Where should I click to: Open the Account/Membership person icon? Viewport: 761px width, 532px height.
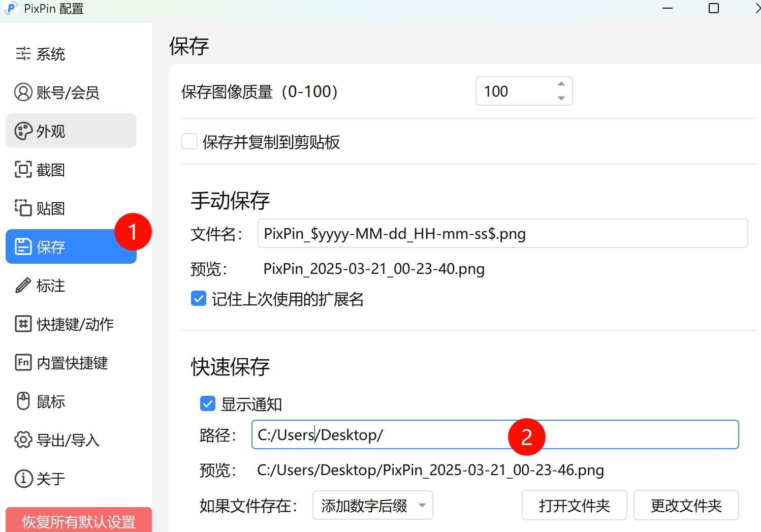[x=23, y=92]
